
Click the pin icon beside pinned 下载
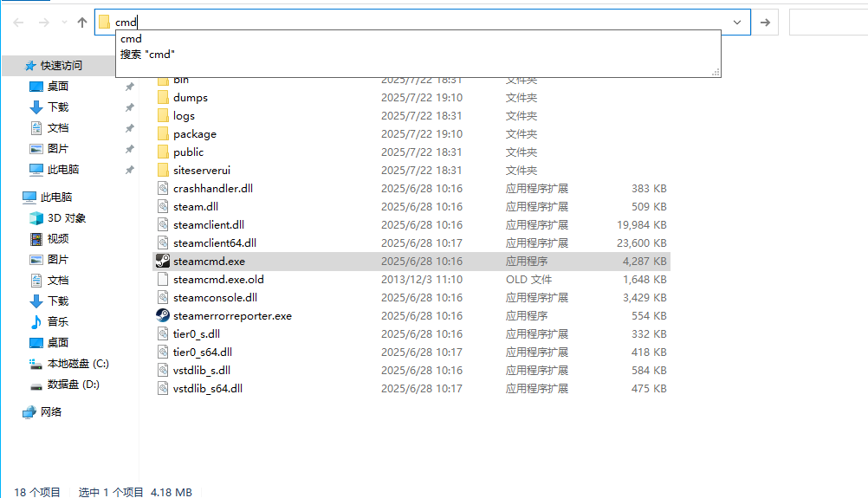click(130, 107)
